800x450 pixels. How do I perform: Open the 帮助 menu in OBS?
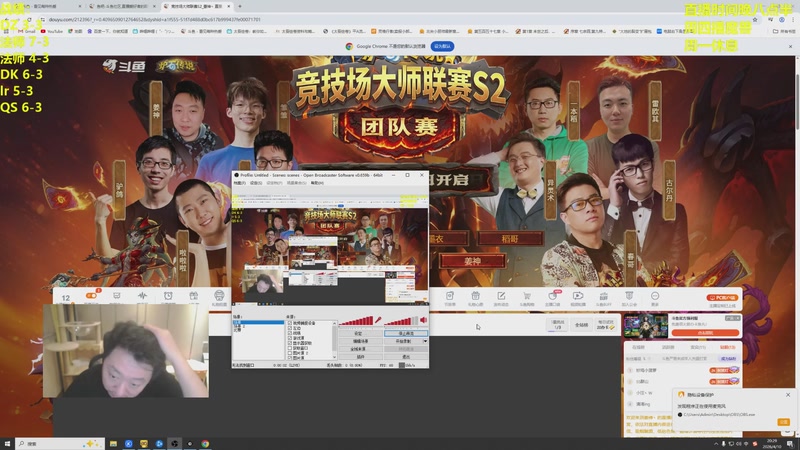point(317,183)
